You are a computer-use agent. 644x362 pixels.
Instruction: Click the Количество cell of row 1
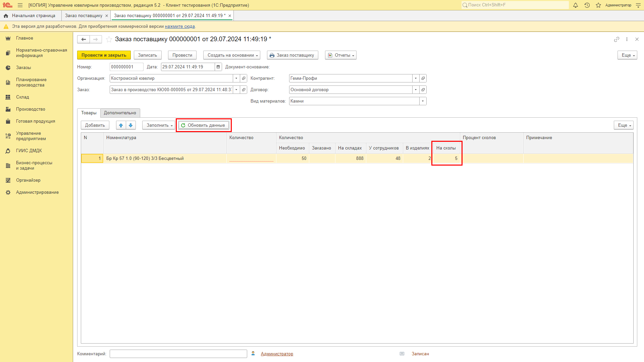click(x=251, y=159)
